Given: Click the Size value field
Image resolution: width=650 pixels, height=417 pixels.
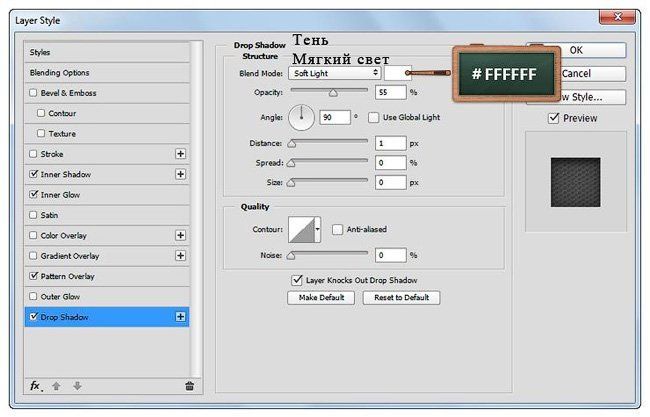Looking at the screenshot, I should tap(390, 182).
